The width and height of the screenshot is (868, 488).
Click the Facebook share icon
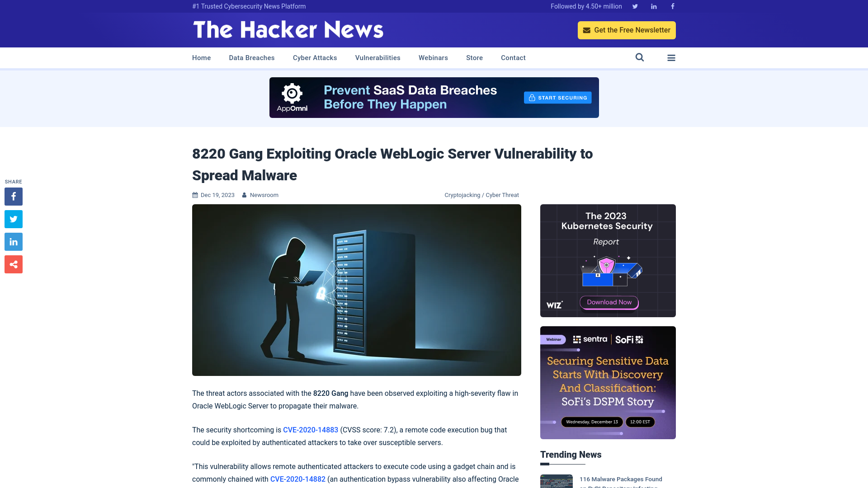coord(13,196)
